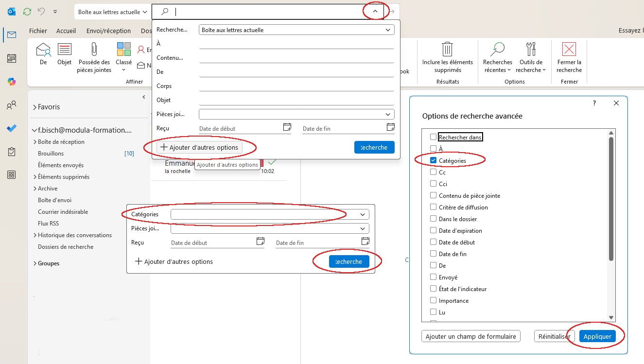This screenshot has height=364, width=644.
Task: Click the To Do checkmark sidebar icon
Action: click(12, 128)
